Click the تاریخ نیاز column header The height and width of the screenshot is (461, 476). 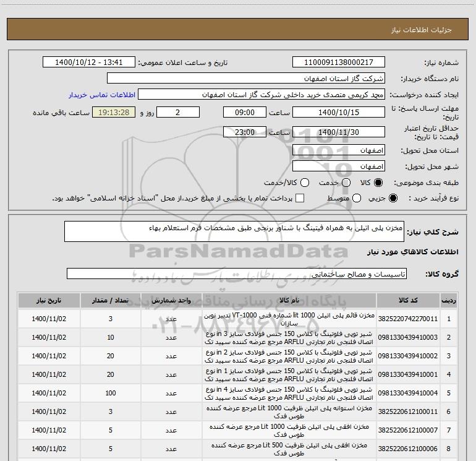click(x=49, y=300)
